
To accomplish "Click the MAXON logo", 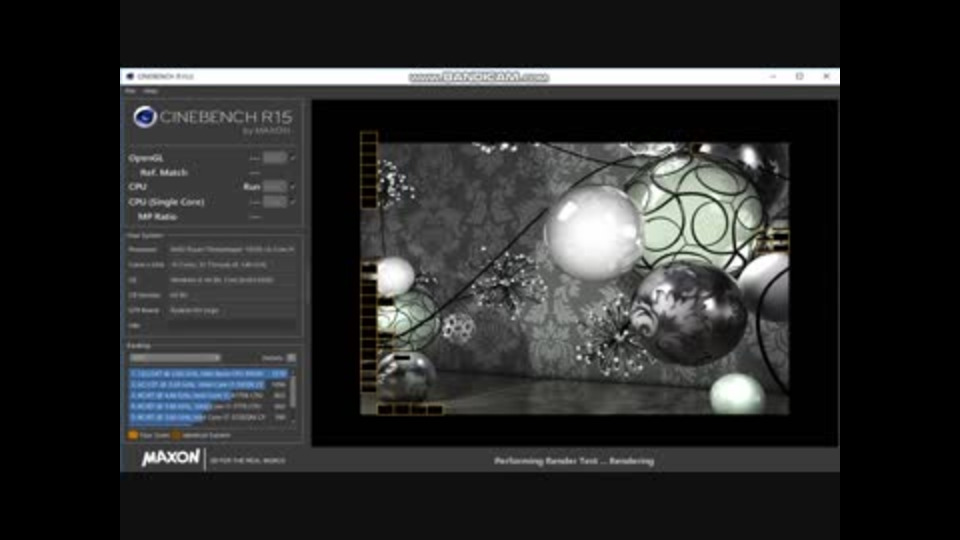I will (x=171, y=458).
